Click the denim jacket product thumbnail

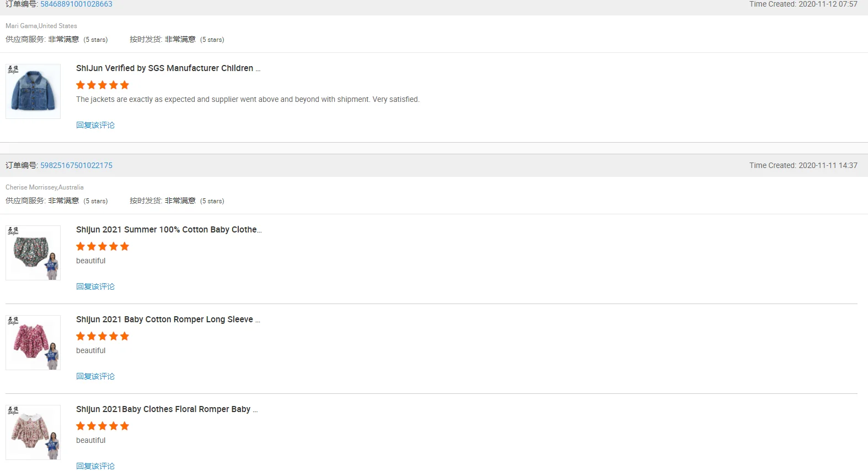pos(33,91)
